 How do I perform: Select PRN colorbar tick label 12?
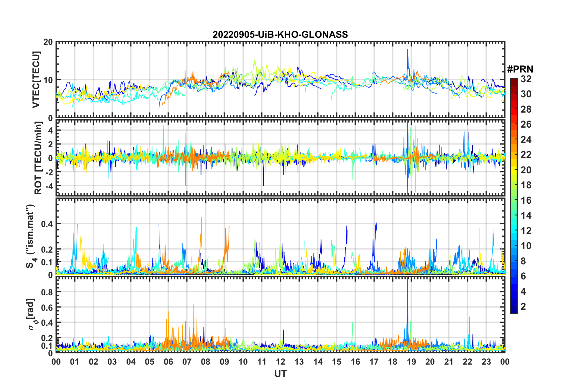526,231
